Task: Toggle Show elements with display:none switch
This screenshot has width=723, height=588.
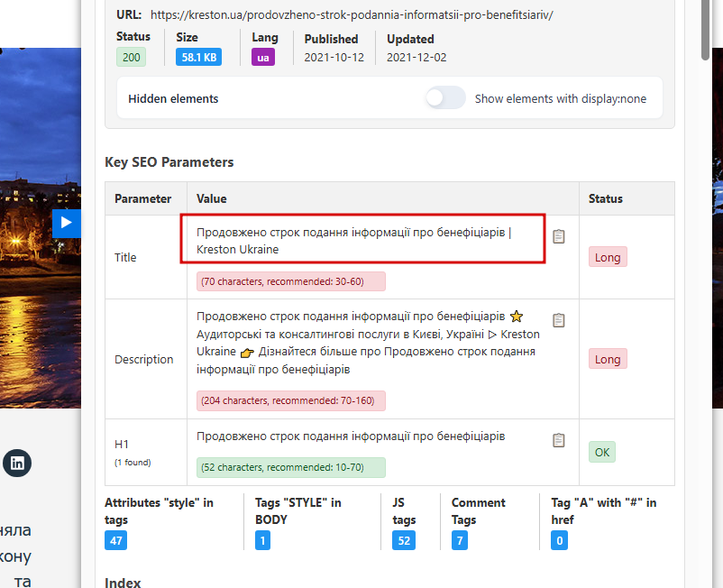Action: coord(445,97)
